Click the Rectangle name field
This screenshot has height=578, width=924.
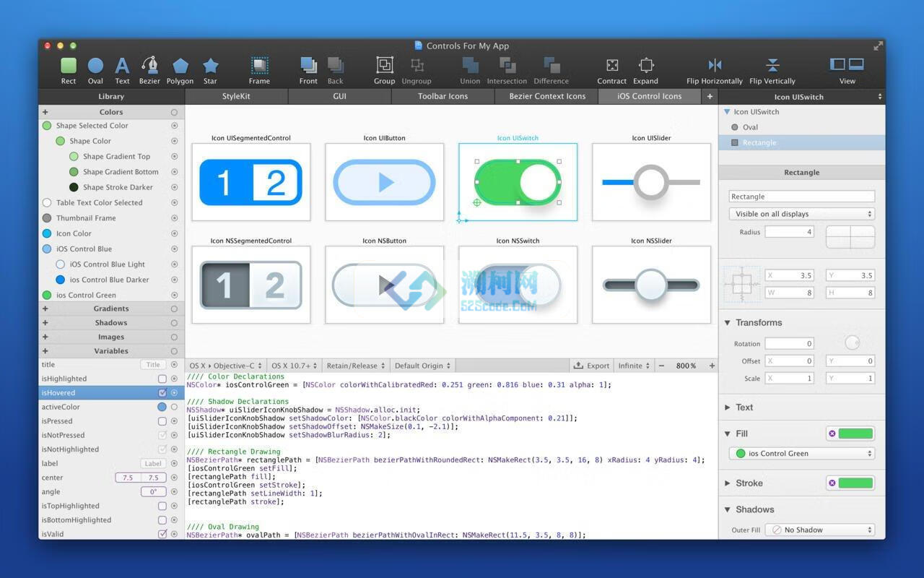point(801,197)
